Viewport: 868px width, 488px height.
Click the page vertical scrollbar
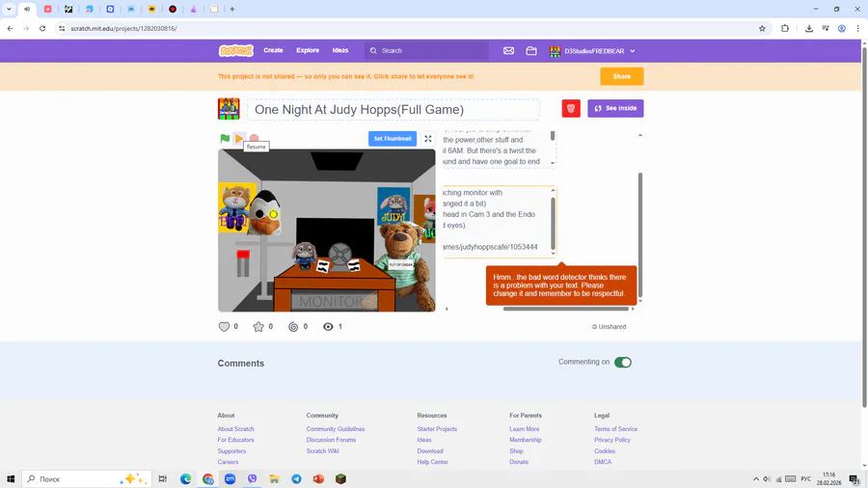[864, 227]
